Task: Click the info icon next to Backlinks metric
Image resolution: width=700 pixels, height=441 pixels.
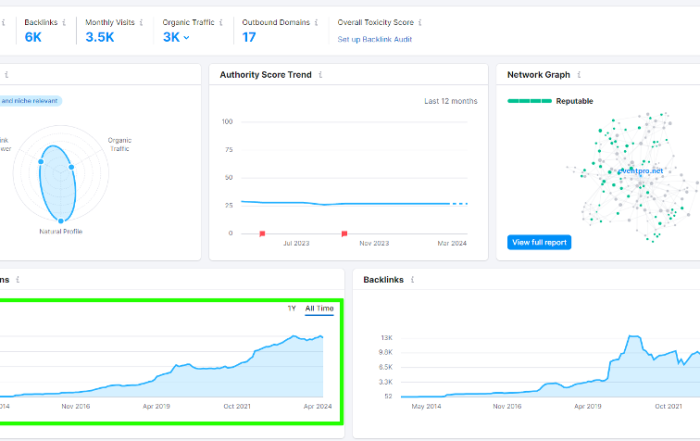Action: [x=64, y=22]
